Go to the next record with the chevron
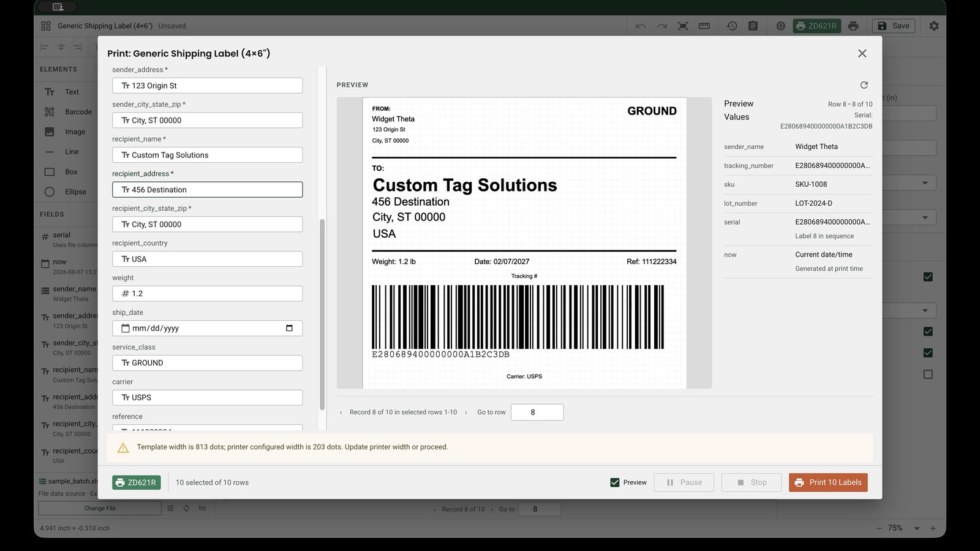Screen dimensions: 980x551 466,413
